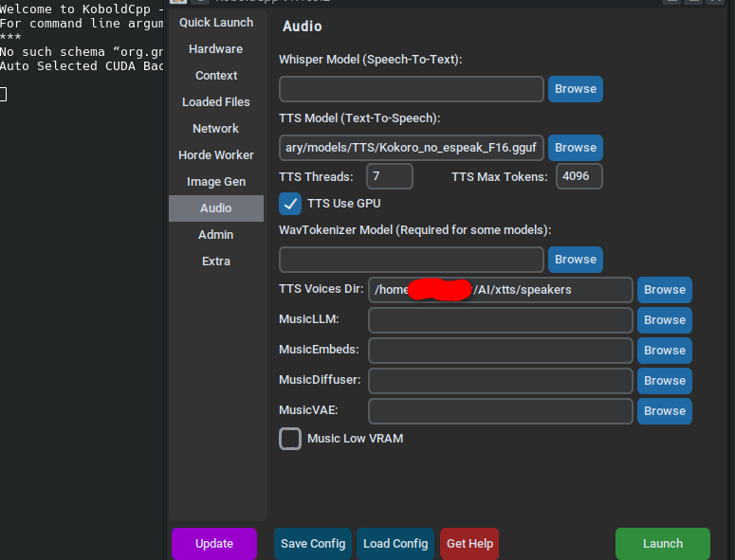The height and width of the screenshot is (560, 735).
Task: Click the TTS Voices Dir field
Action: [500, 290]
